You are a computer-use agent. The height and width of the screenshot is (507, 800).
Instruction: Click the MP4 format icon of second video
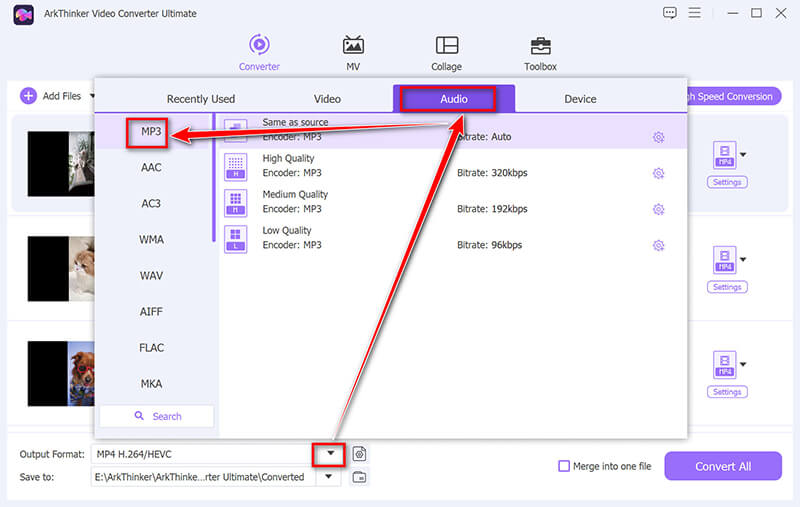(724, 260)
